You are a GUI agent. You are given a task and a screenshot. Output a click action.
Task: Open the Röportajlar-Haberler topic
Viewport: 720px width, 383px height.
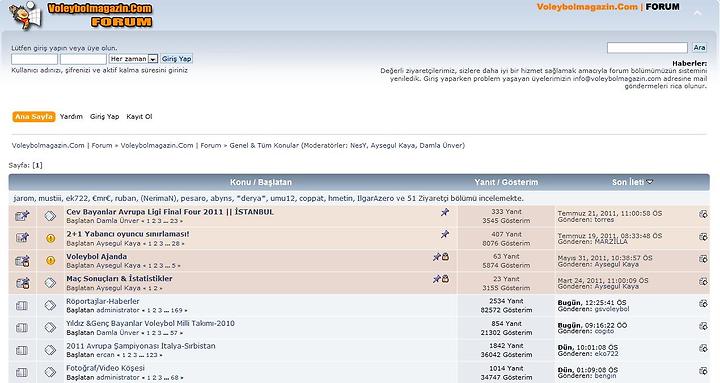point(103,301)
